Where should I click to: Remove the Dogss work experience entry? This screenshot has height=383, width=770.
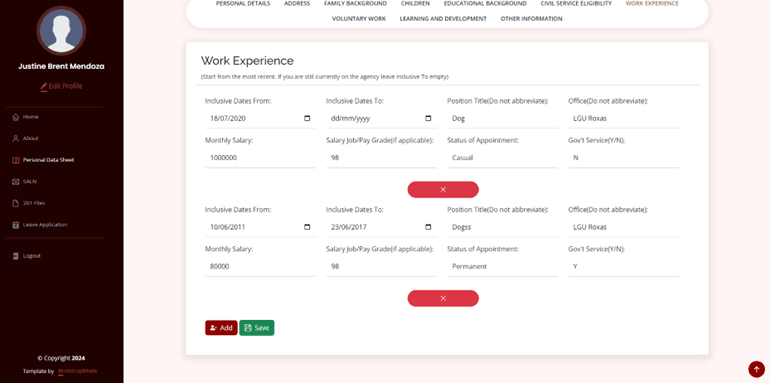click(443, 298)
